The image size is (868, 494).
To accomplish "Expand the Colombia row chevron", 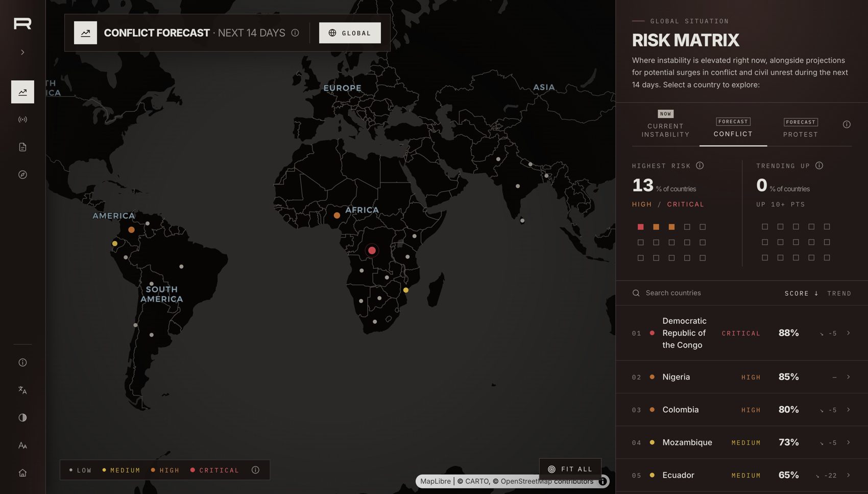I will (849, 410).
